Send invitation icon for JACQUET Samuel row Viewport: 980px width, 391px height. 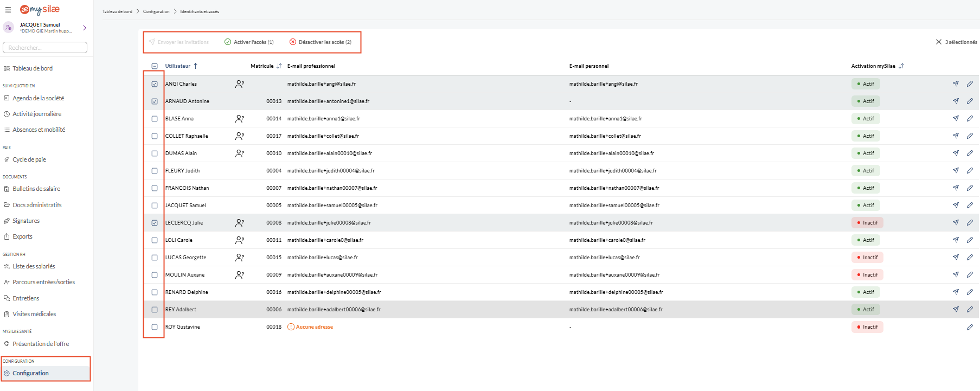956,205
